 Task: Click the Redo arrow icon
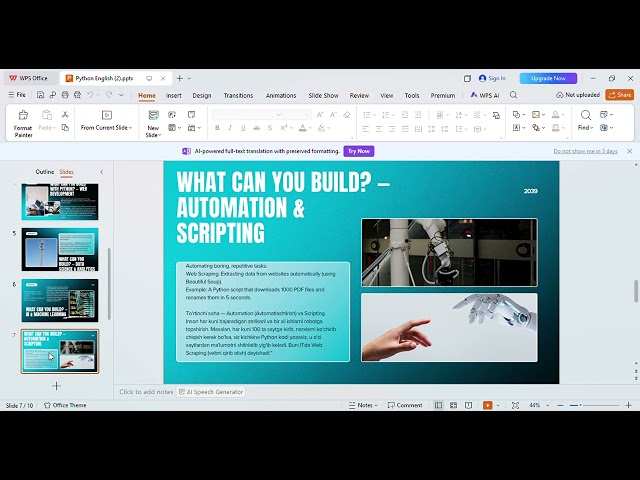pos(109,95)
